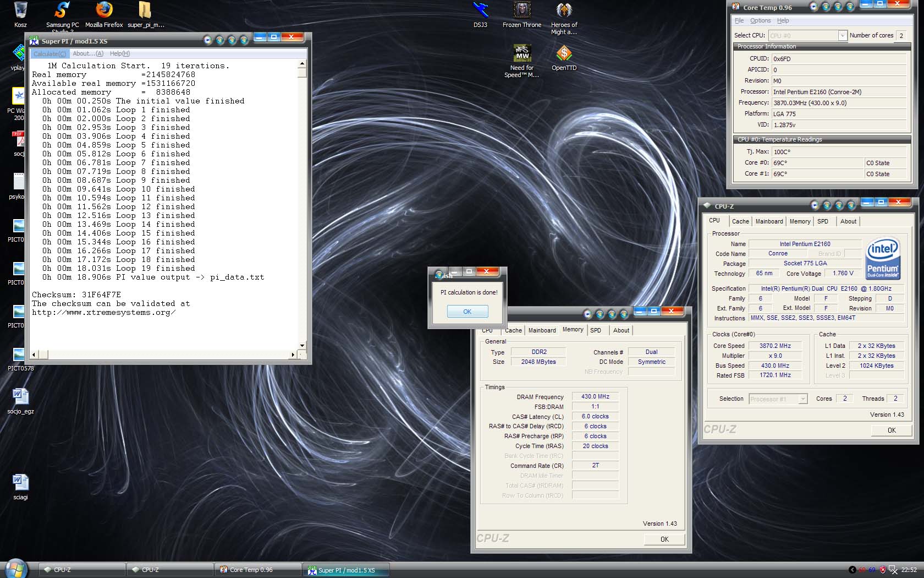924x578 pixels.
Task: Switch to About tab in CPU-Z CPU window
Action: click(x=848, y=221)
